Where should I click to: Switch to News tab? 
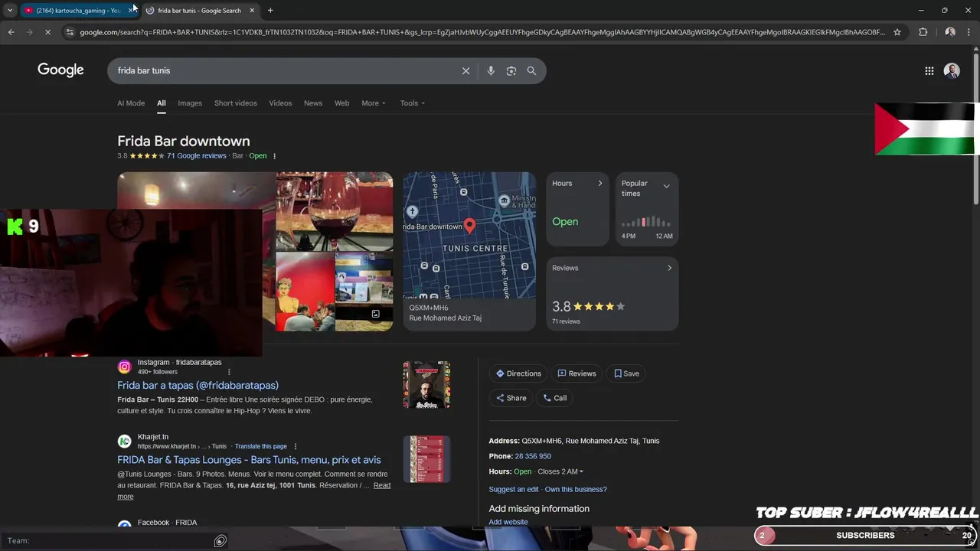[313, 103]
